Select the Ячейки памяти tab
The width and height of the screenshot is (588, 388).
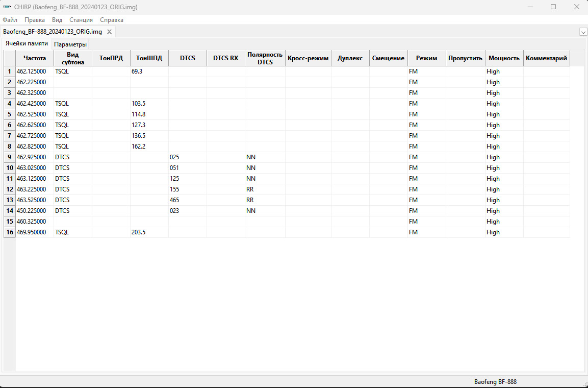click(27, 44)
